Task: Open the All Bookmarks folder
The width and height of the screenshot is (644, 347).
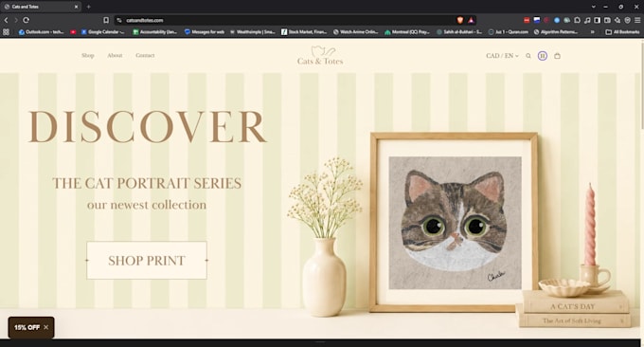Action: pos(622,31)
